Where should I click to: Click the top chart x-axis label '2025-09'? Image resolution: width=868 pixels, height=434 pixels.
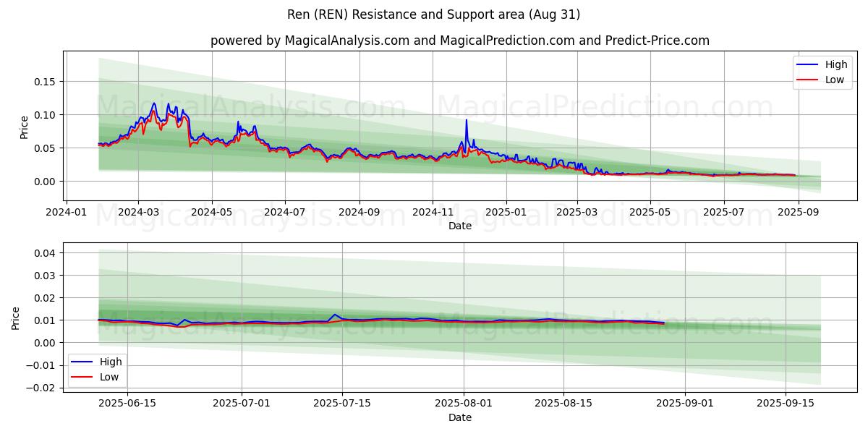tap(798, 213)
